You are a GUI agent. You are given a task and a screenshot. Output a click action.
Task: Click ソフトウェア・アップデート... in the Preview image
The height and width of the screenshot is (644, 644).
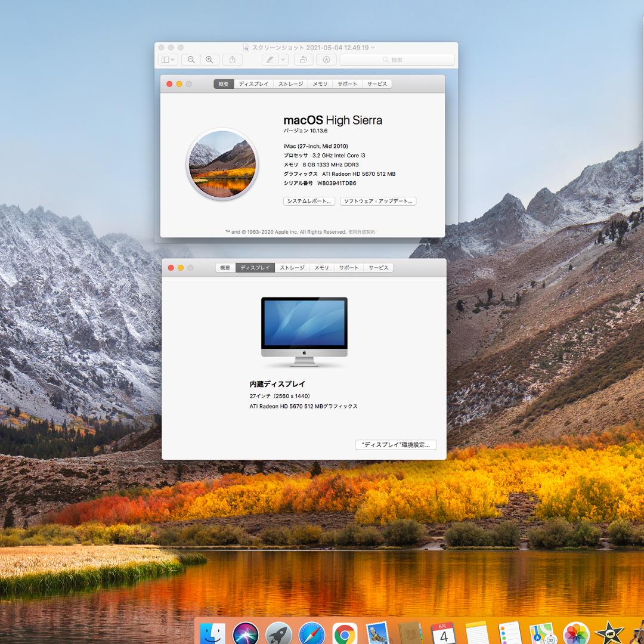(x=378, y=202)
